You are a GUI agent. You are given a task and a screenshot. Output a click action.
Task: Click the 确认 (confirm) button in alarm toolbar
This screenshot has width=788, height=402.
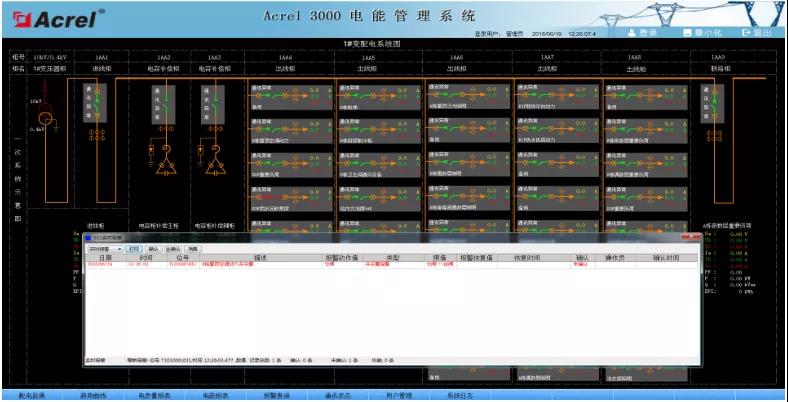[153, 249]
